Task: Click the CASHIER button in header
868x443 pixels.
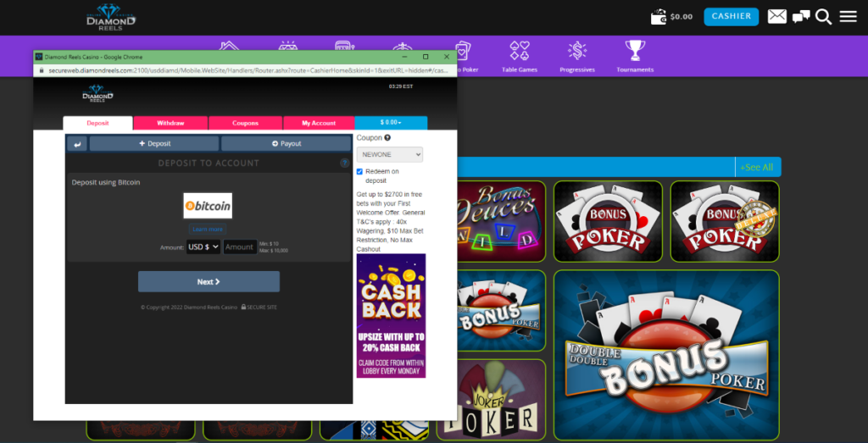Action: tap(731, 17)
